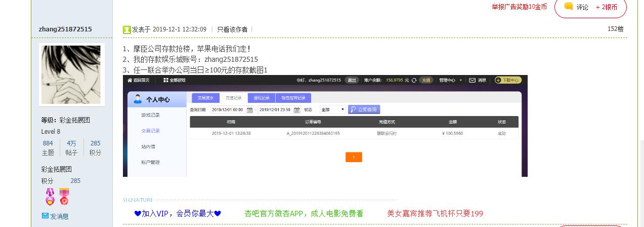Viewport: 644px width, 227px height.
Task: Open 账户管理 in the sidebar
Action: click(x=150, y=162)
